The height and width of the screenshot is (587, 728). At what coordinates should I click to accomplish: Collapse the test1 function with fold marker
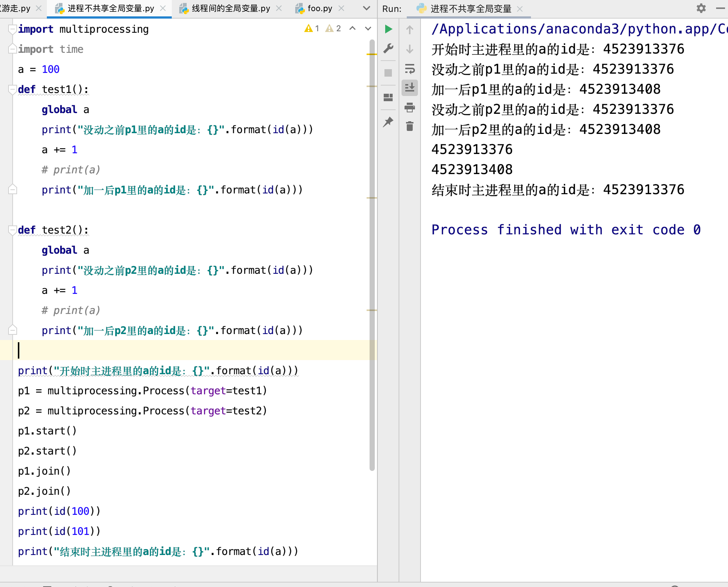click(x=12, y=89)
